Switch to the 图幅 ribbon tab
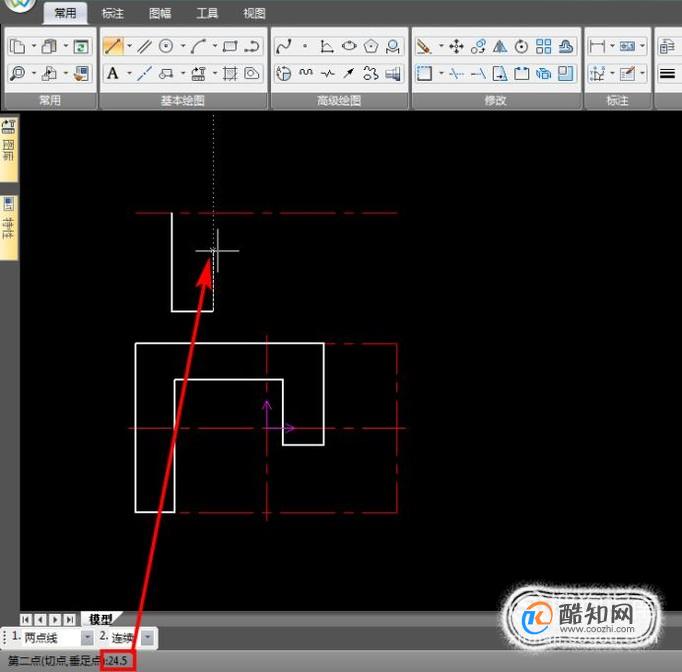Viewport: 682px width, 672px height. coord(160,13)
